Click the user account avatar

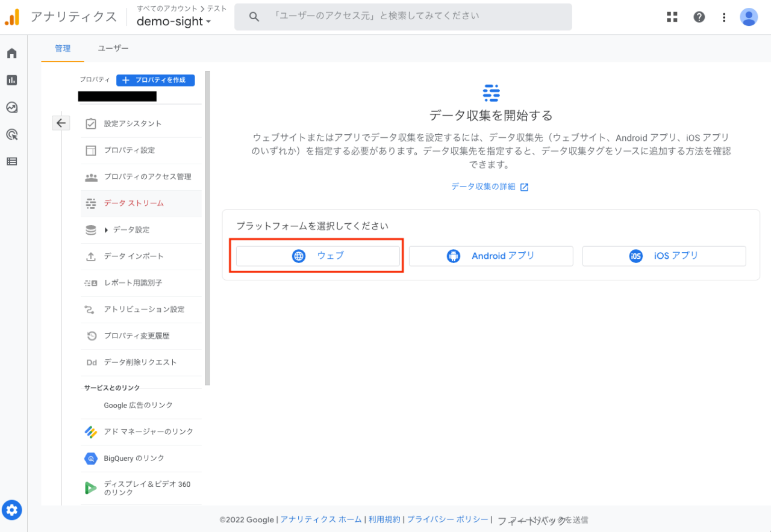[x=749, y=17]
